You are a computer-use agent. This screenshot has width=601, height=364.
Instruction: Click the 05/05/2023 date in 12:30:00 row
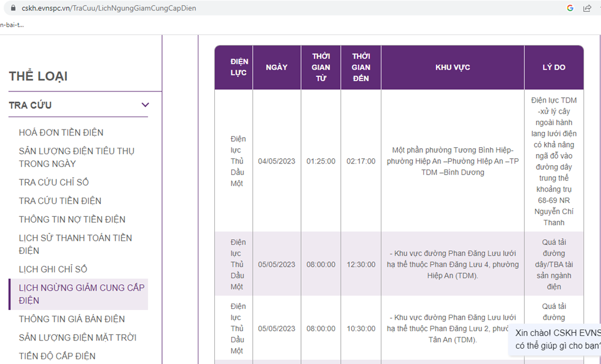pos(277,264)
